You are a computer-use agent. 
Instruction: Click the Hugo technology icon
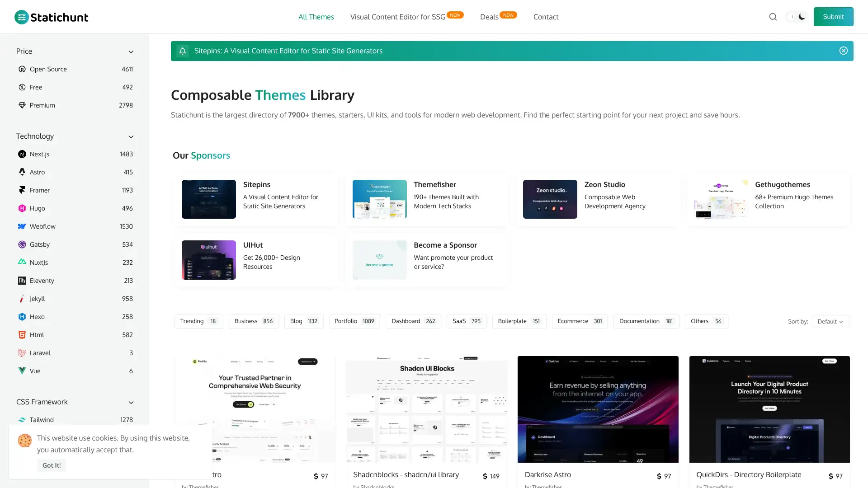tap(22, 208)
